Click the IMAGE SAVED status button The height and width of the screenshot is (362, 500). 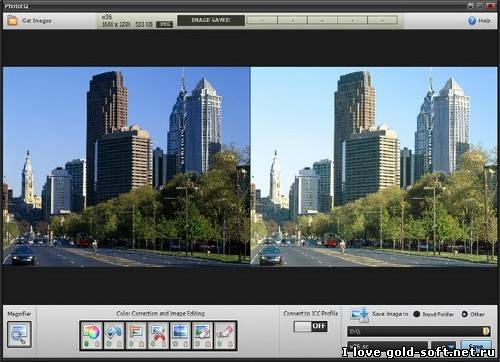[x=211, y=20]
